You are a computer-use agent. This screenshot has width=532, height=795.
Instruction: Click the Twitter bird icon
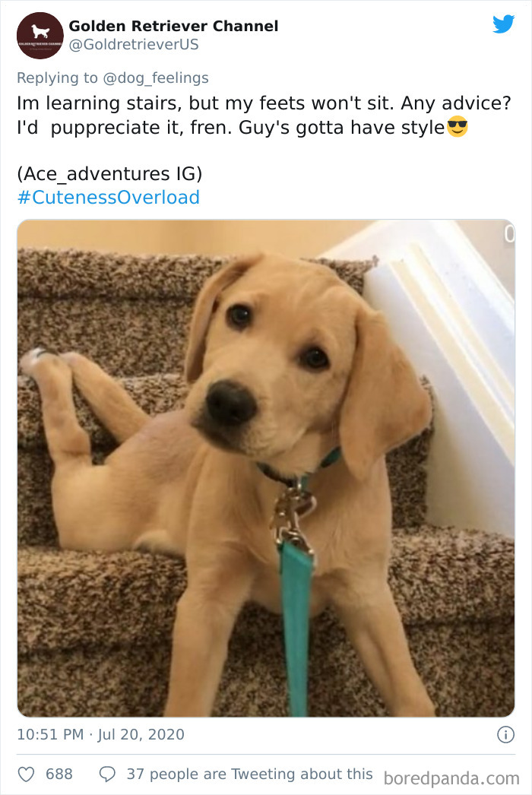point(503,24)
